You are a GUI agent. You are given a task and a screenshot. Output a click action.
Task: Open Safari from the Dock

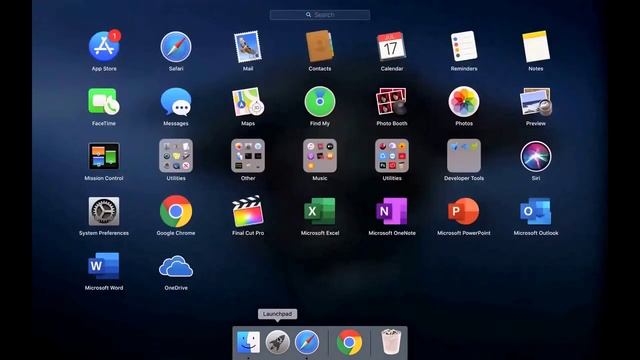tap(307, 342)
